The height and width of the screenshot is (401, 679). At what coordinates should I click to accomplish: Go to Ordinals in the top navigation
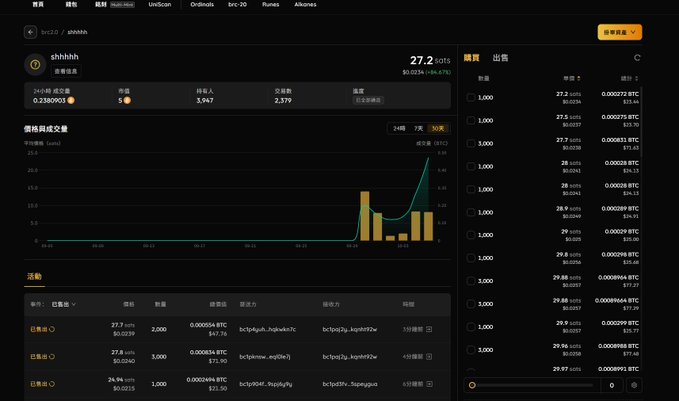point(202,4)
